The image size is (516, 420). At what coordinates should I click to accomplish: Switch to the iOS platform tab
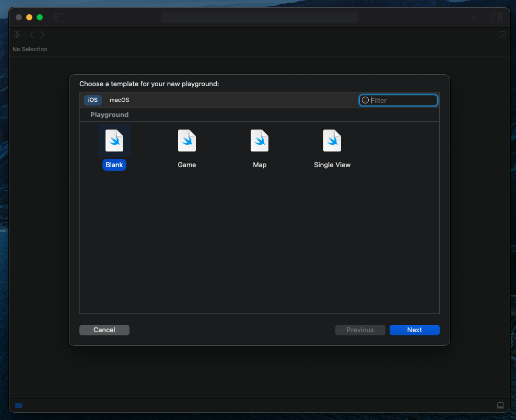[x=93, y=100]
